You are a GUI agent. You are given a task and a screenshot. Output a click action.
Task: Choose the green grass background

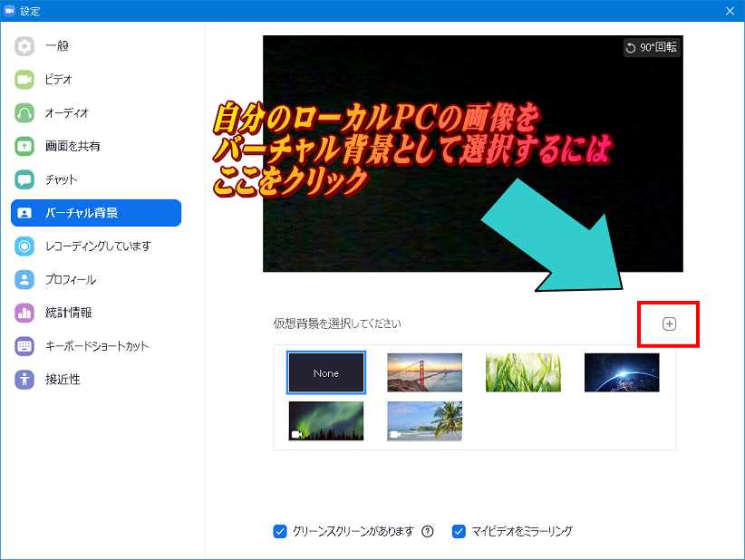523,372
